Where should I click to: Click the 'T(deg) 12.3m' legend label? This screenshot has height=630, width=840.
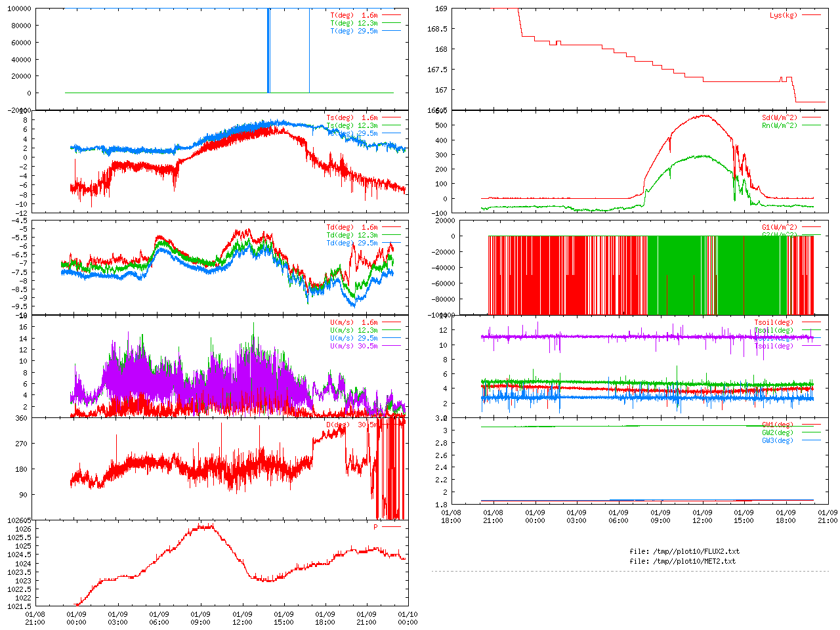point(354,23)
